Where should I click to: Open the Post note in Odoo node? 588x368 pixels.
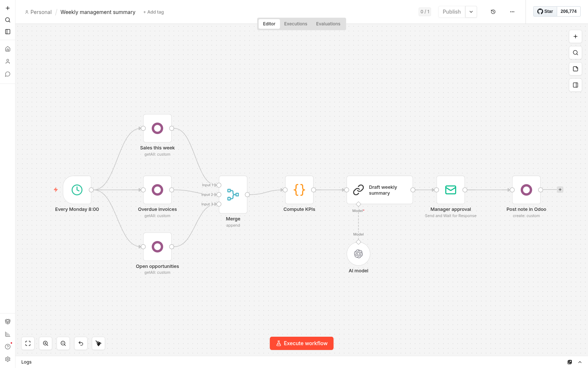pyautogui.click(x=526, y=190)
